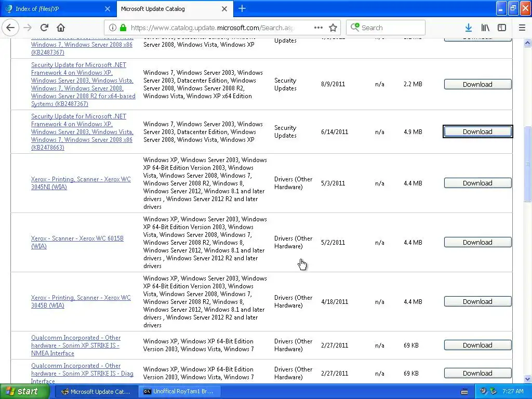Click the date 5/3/2011 cell

pos(333,183)
